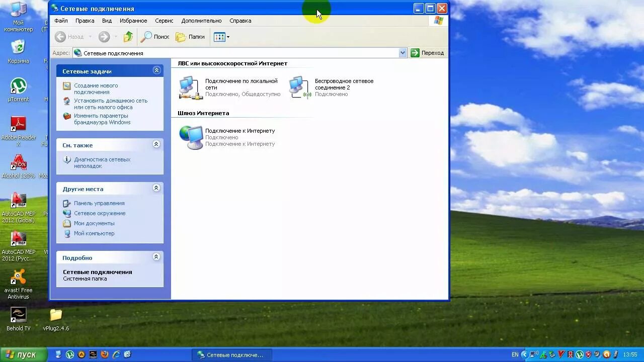Viewport: 644px width, 362px height.
Task: Click the µTorrent tray icon
Action: 580,354
